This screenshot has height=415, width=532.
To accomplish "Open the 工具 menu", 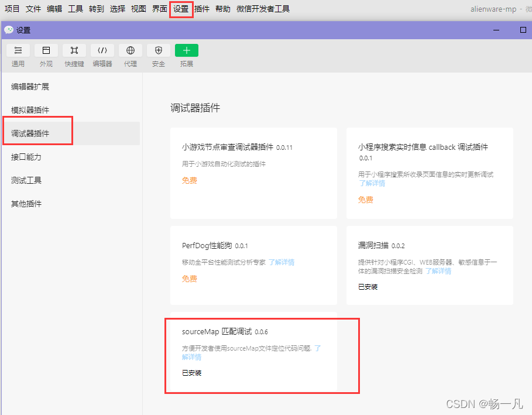I will pos(75,9).
